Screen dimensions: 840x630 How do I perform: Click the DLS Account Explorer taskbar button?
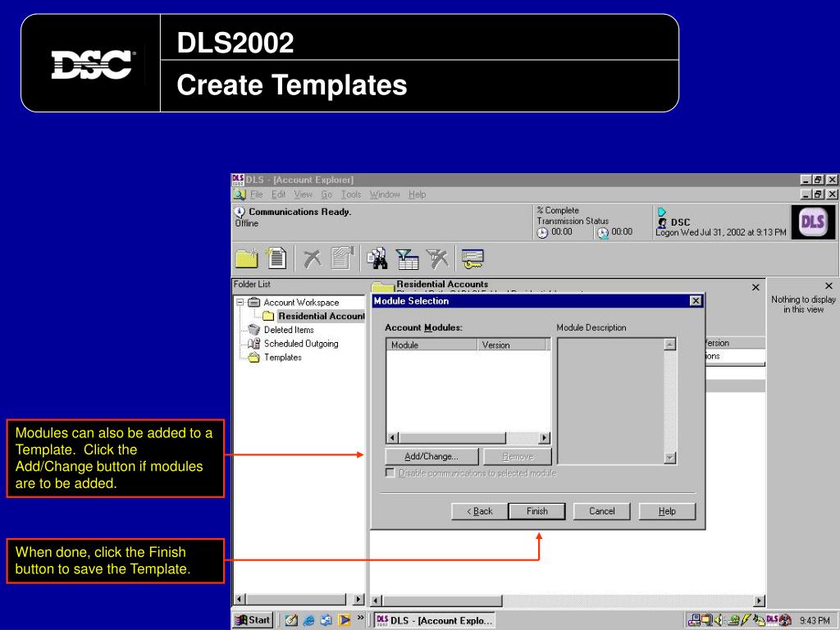(x=434, y=620)
